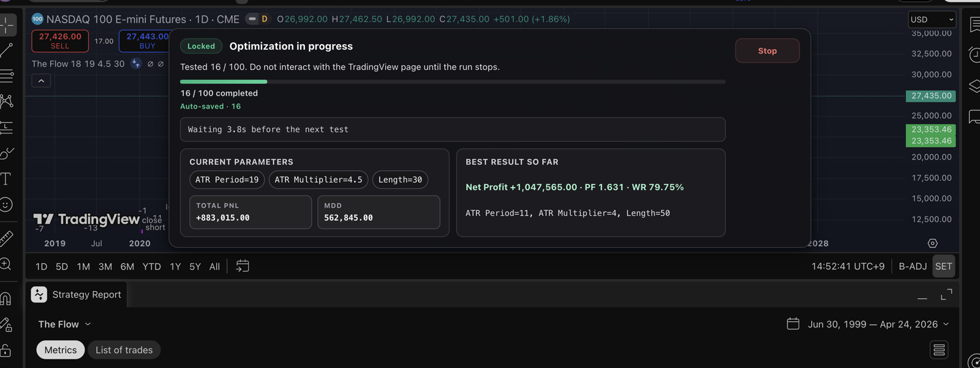Select the 3M time range

(105, 266)
